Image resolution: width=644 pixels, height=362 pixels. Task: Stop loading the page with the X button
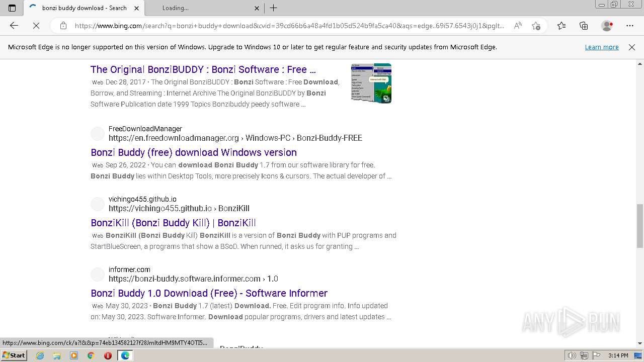tap(36, 26)
